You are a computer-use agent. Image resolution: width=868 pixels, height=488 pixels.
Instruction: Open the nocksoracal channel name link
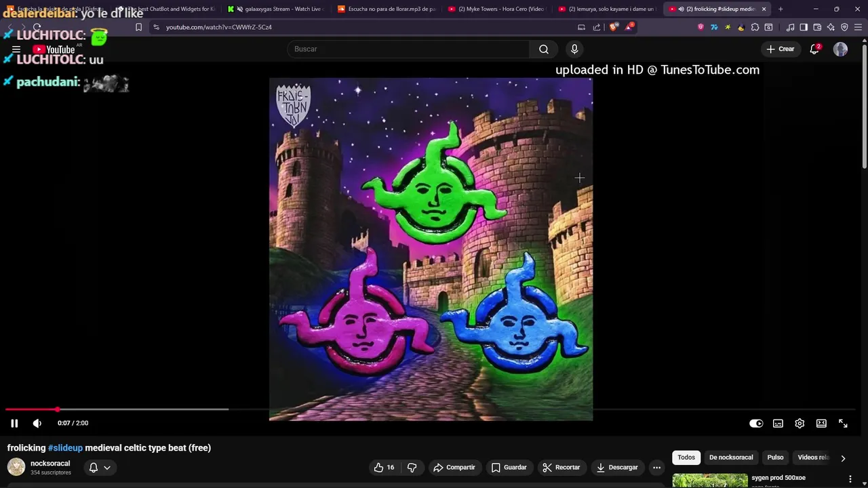[50, 464]
